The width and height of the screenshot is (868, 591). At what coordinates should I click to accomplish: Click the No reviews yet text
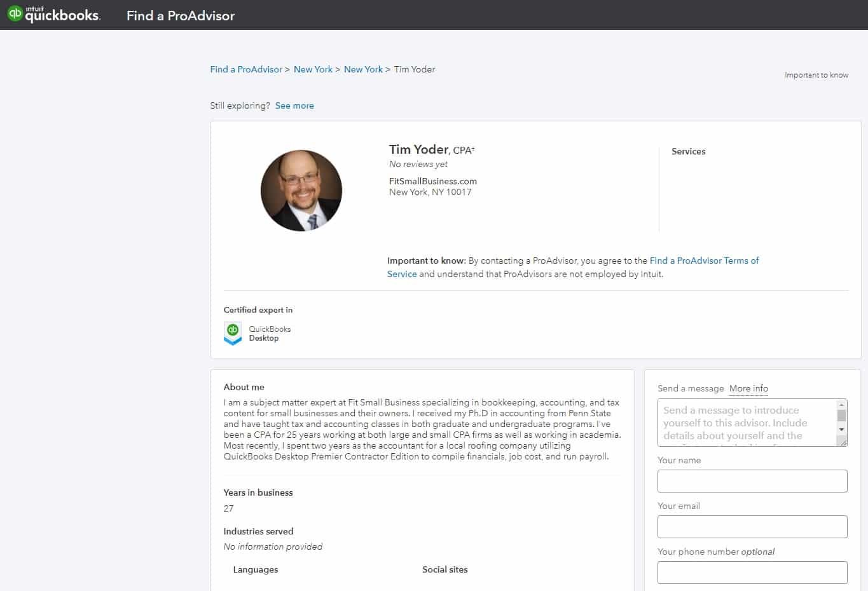(418, 164)
